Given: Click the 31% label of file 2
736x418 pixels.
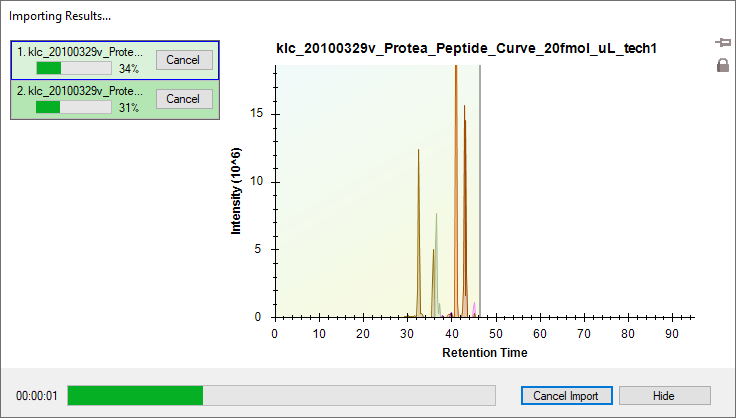Looking at the screenshot, I should pos(129,108).
